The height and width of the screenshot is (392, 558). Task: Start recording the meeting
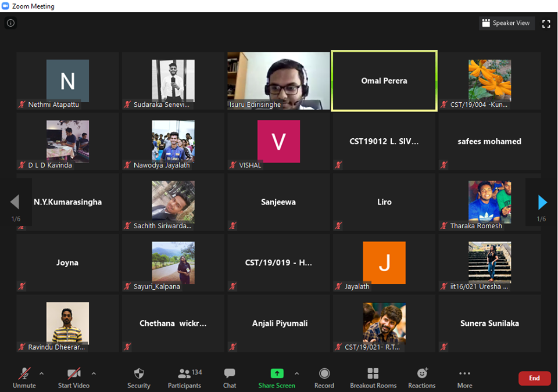[x=324, y=378]
